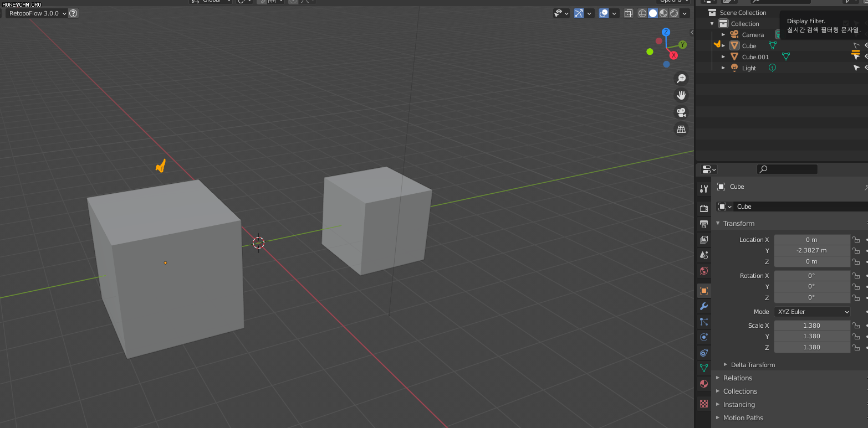The image size is (868, 428).
Task: Hide Cube using its eye icon
Action: click(x=866, y=45)
